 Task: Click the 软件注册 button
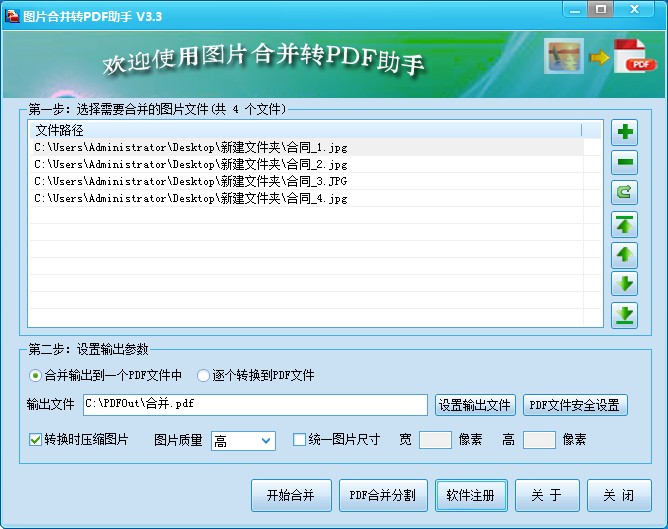(x=471, y=495)
